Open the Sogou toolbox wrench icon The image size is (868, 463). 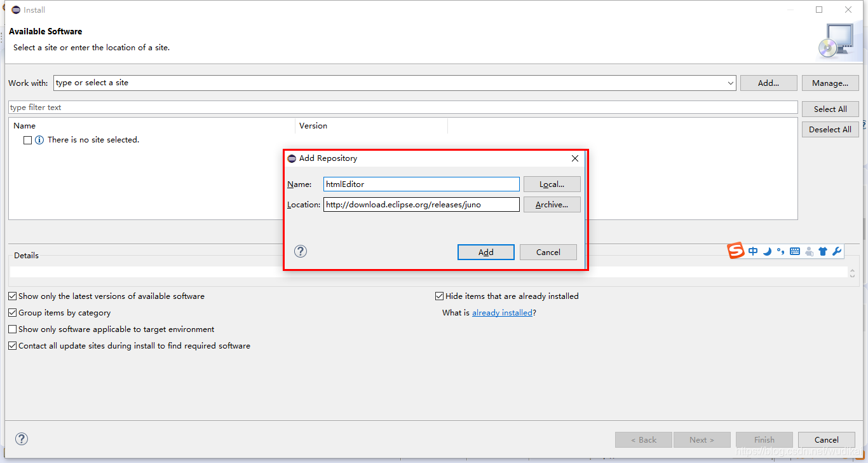click(x=837, y=251)
